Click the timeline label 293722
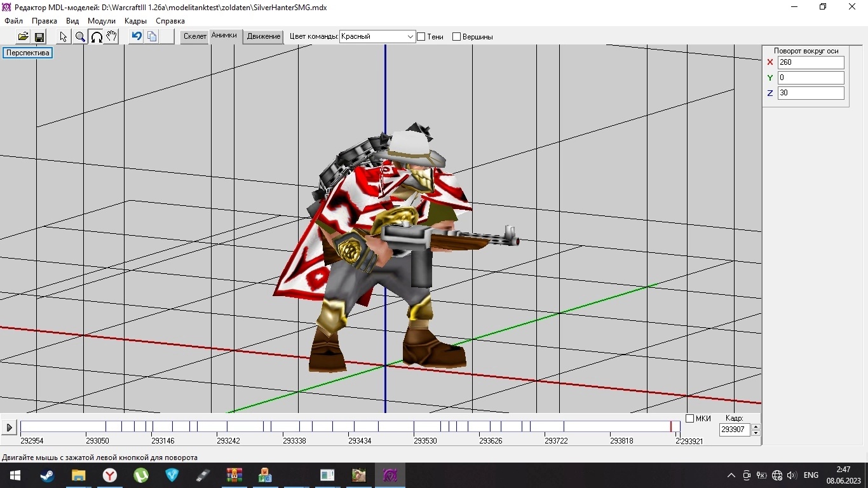868x488 pixels. coord(556,441)
